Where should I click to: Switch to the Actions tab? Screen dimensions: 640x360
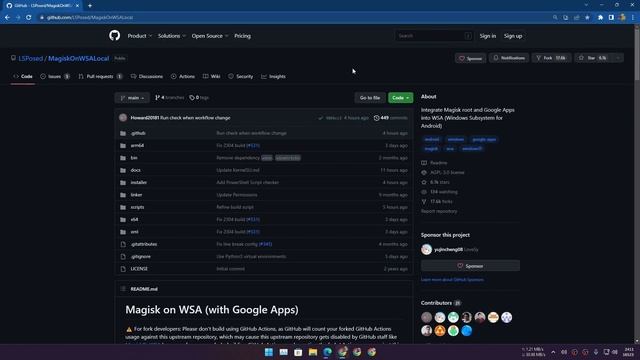point(183,76)
